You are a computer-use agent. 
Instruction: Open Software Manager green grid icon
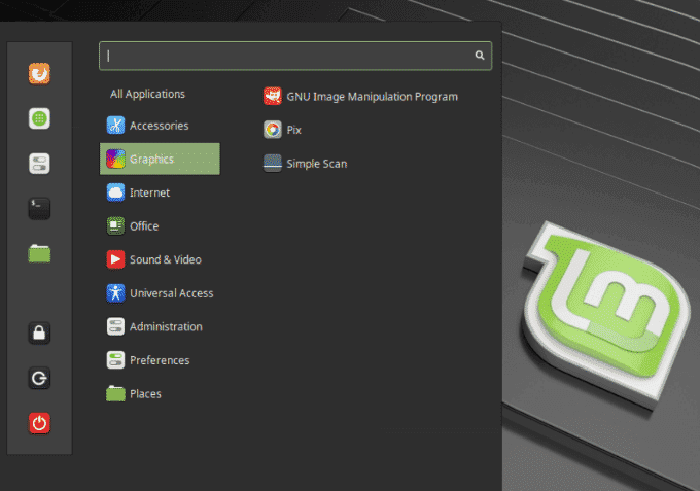tap(39, 119)
